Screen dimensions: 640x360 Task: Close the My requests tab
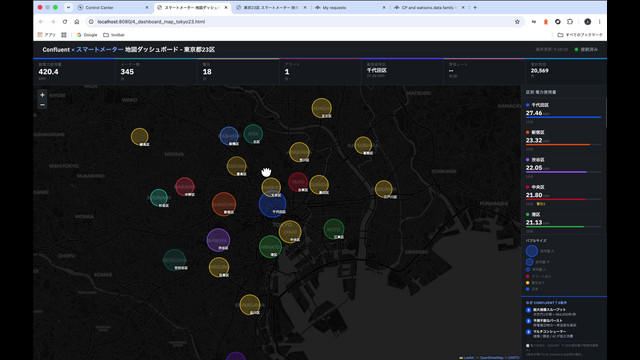tap(384, 7)
